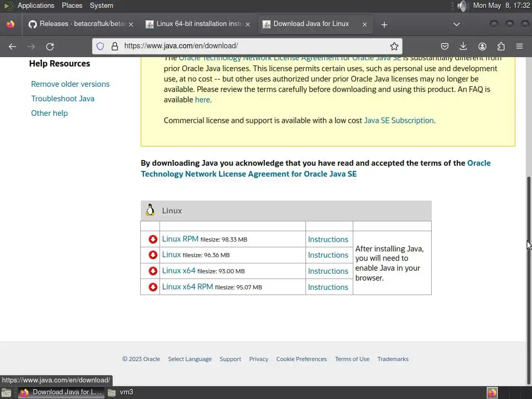The height and width of the screenshot is (399, 532).
Task: Bookmark this page with the star icon
Action: coord(394,46)
